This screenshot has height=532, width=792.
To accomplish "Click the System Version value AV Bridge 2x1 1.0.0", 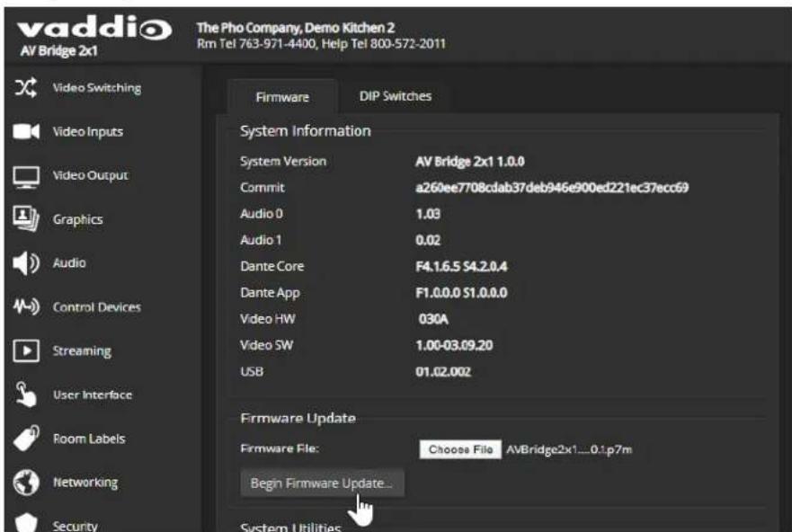I will [470, 162].
